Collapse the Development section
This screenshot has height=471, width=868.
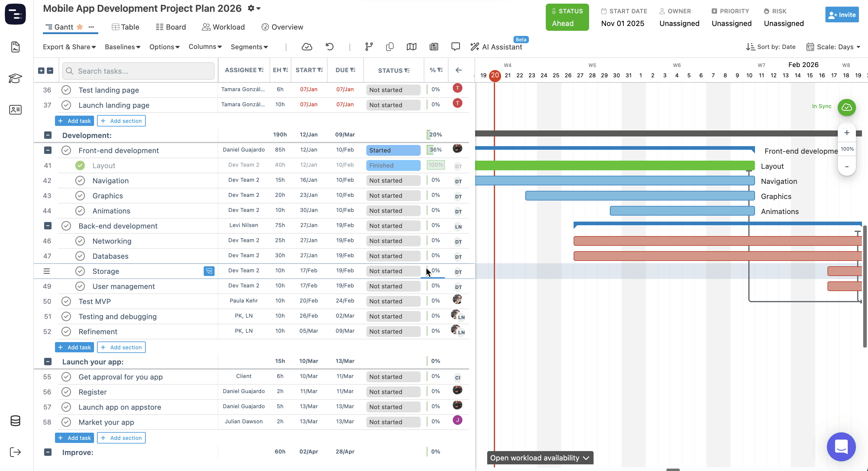pyautogui.click(x=48, y=135)
